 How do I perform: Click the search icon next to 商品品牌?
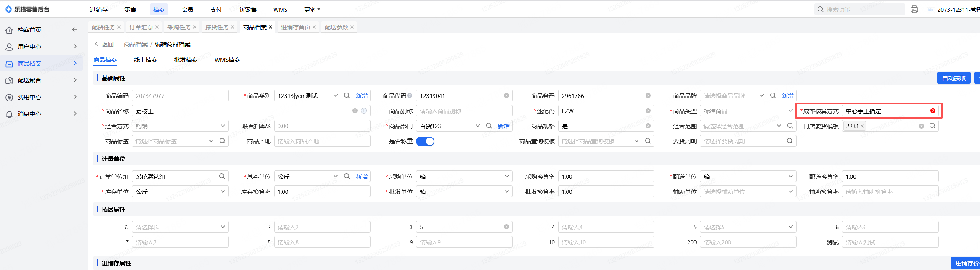[x=773, y=95]
